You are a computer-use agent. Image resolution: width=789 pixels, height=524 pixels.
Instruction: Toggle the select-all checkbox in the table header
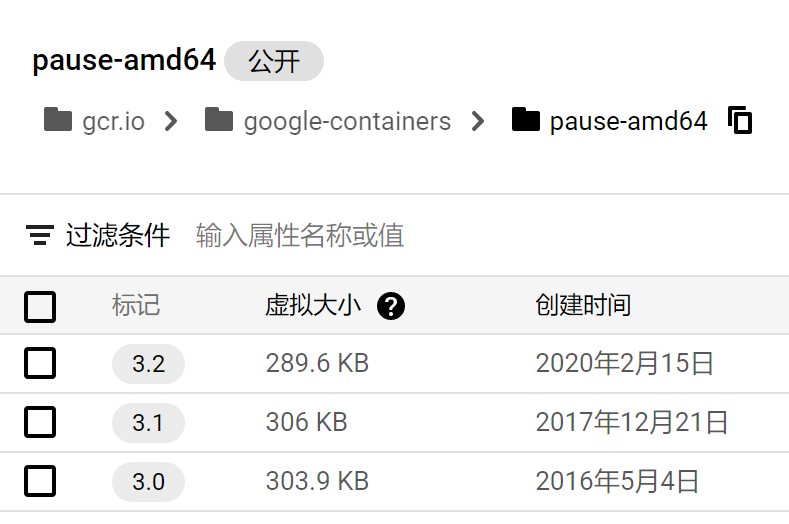(x=40, y=307)
